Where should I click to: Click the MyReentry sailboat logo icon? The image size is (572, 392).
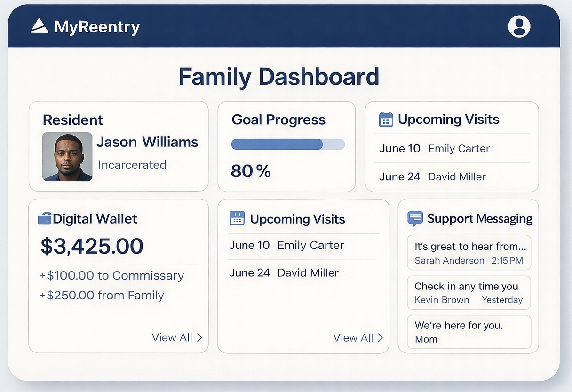[x=40, y=26]
